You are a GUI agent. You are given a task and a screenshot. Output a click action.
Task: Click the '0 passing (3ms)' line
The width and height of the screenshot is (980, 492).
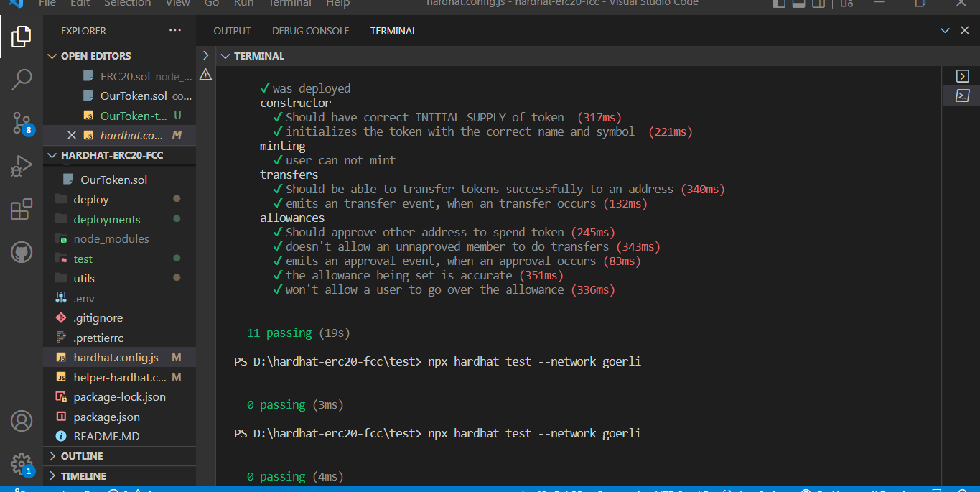pyautogui.click(x=295, y=405)
